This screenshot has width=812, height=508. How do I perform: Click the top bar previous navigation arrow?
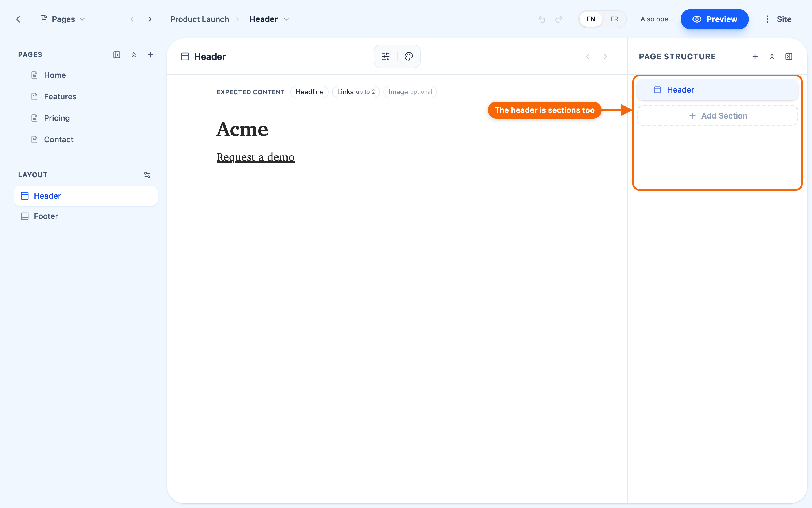coord(132,19)
